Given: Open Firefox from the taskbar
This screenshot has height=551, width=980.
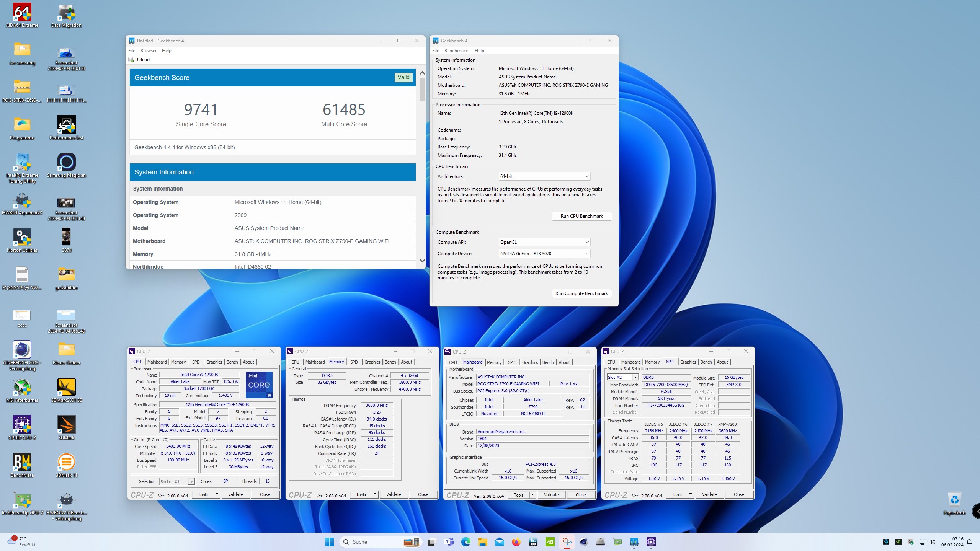Looking at the screenshot, I should pyautogui.click(x=516, y=542).
